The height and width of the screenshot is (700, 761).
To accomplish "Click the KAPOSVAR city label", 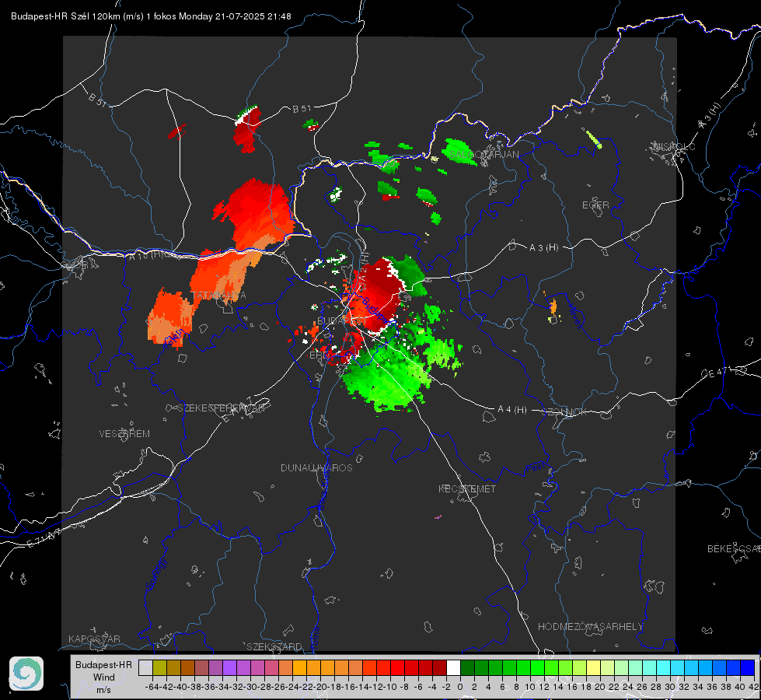I will point(94,639).
